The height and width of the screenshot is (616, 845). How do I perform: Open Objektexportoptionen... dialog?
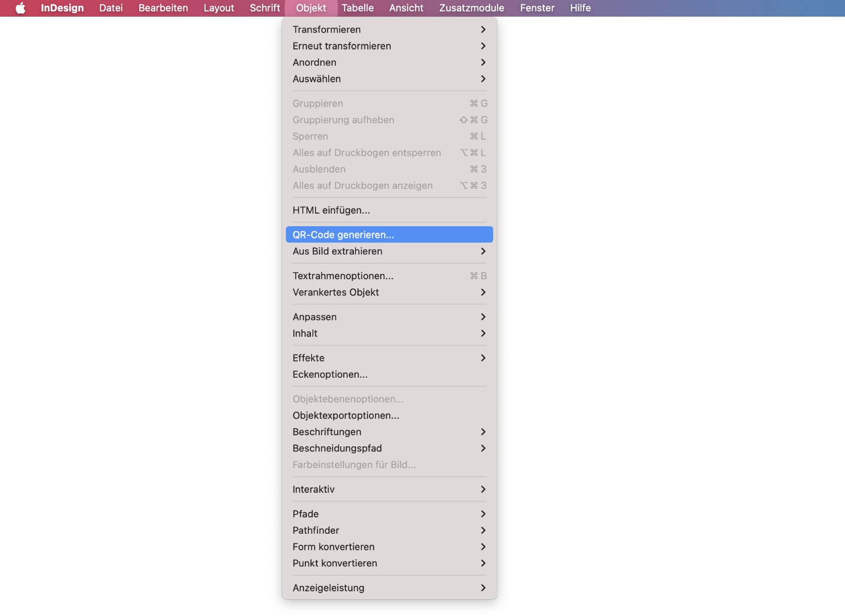(x=389, y=416)
